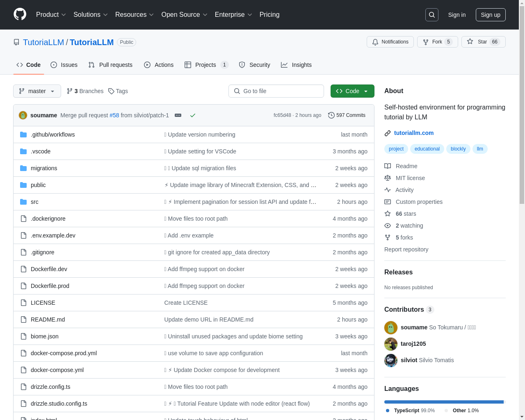Open the 597 Commits history link
Viewport: 525px width, 420px height.
(x=347, y=115)
